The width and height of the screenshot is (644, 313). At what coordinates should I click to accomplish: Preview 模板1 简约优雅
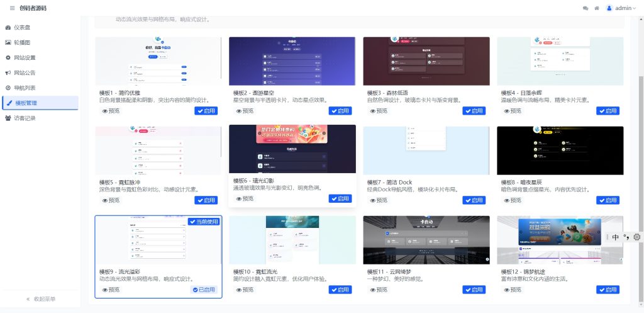tap(111, 111)
